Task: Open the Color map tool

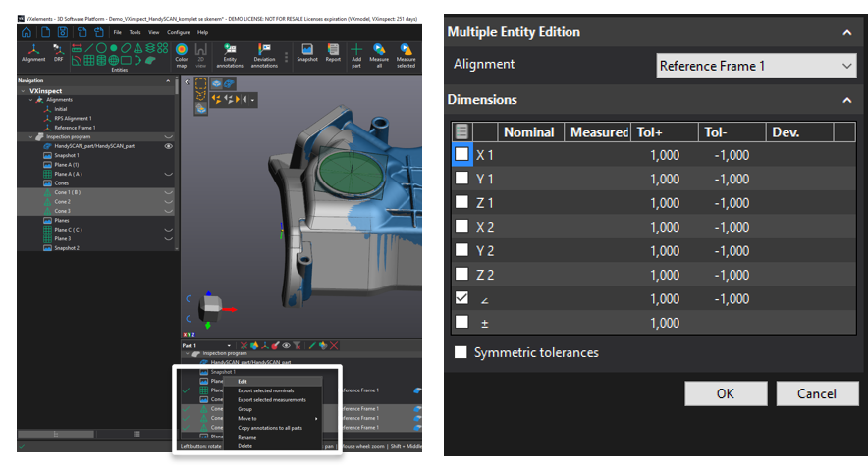Action: (x=181, y=51)
